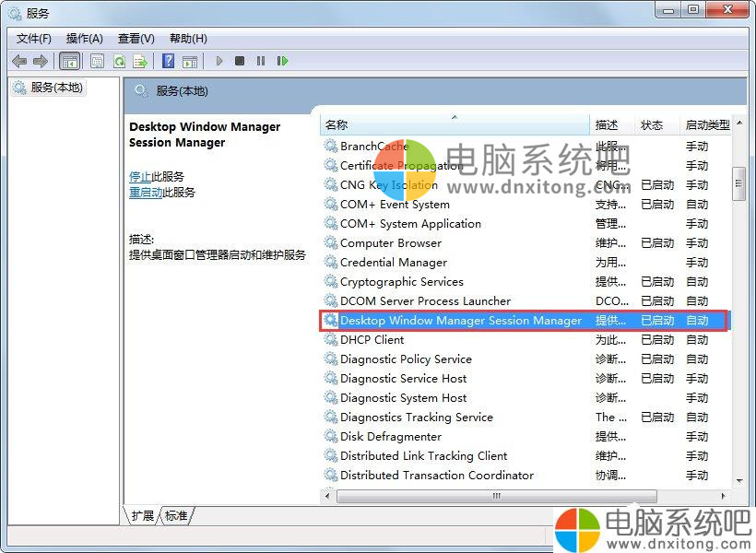Open the Help question mark icon
The height and width of the screenshot is (553, 756).
pyautogui.click(x=169, y=61)
